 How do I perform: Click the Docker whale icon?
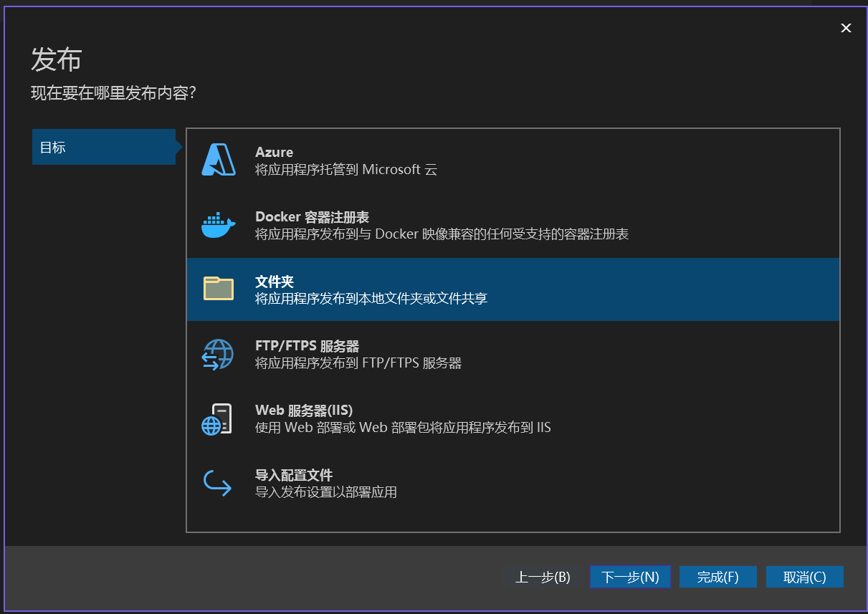coord(219,225)
